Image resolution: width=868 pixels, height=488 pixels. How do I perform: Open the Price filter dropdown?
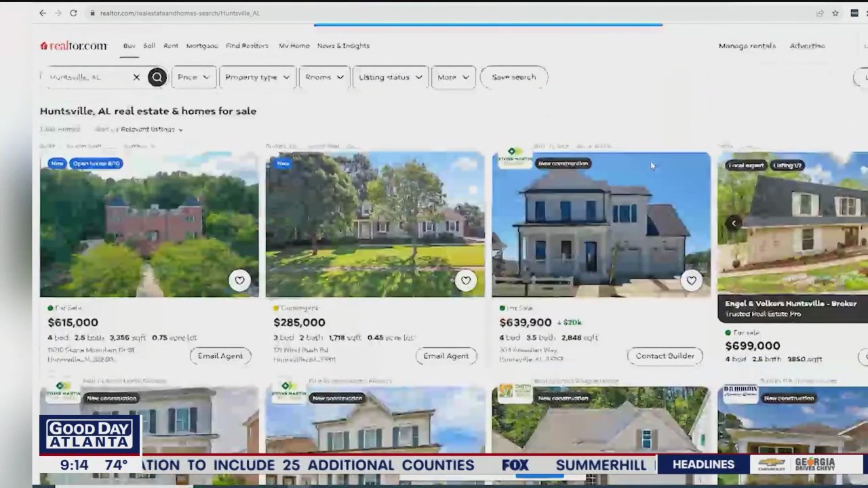[193, 77]
